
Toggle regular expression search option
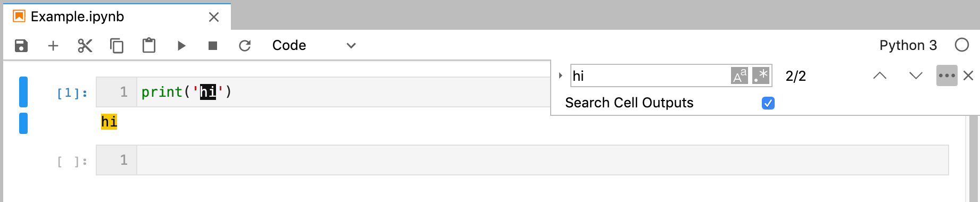761,76
